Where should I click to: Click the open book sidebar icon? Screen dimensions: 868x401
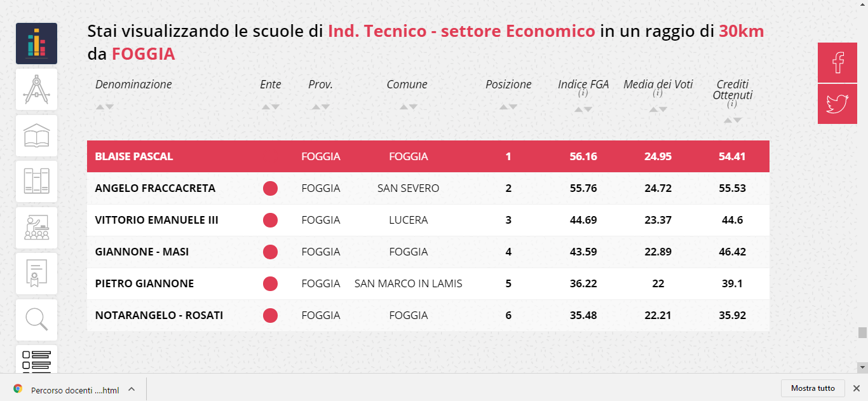click(x=36, y=136)
